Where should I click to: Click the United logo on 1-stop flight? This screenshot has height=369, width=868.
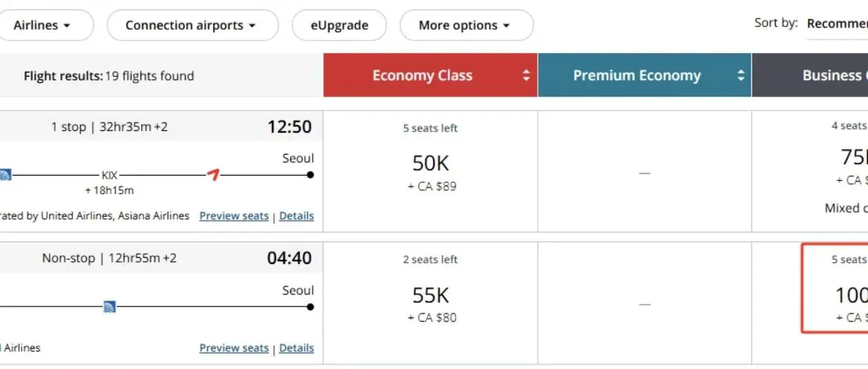click(x=5, y=175)
